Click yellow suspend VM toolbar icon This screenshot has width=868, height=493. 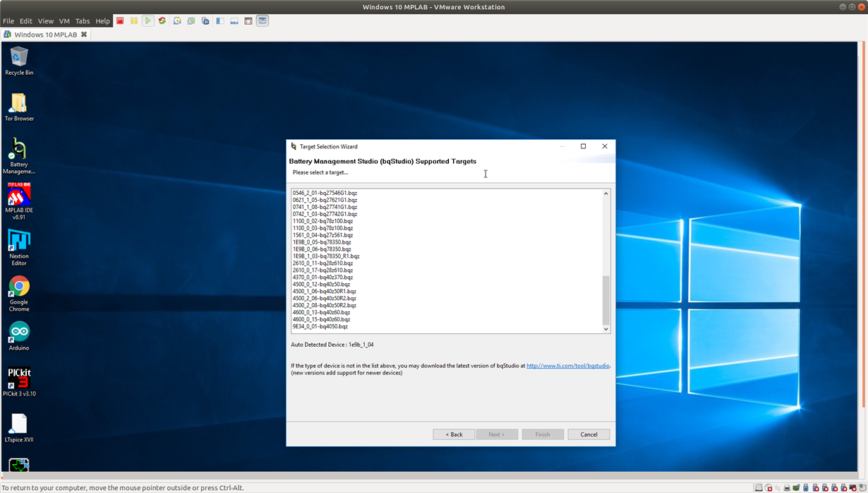pos(134,20)
